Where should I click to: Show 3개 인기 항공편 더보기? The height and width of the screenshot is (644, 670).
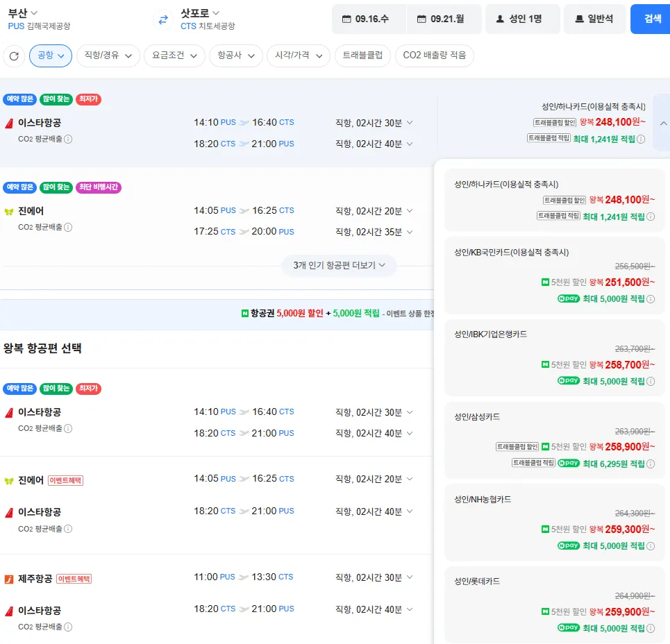(339, 266)
